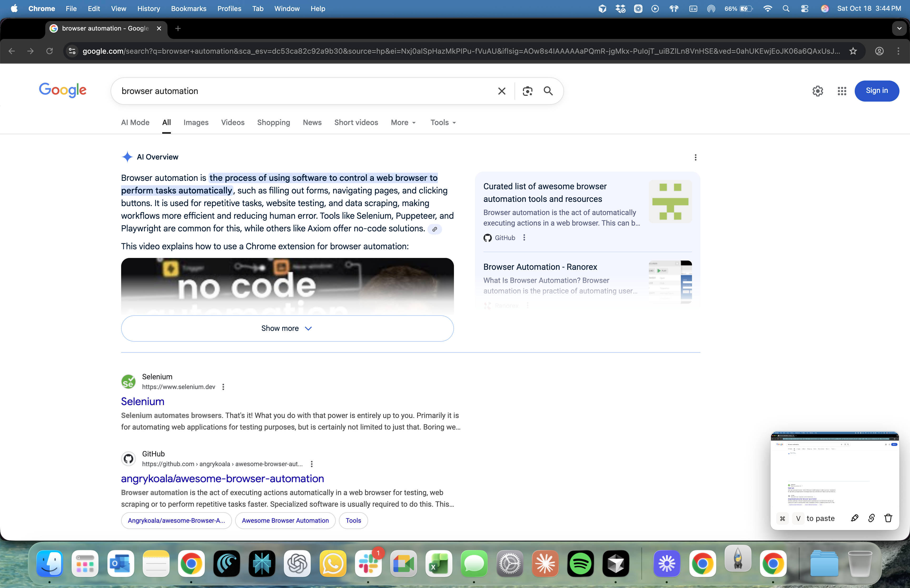The width and height of the screenshot is (910, 588).
Task: Click the AI Overview source link chip icon
Action: pos(434,229)
